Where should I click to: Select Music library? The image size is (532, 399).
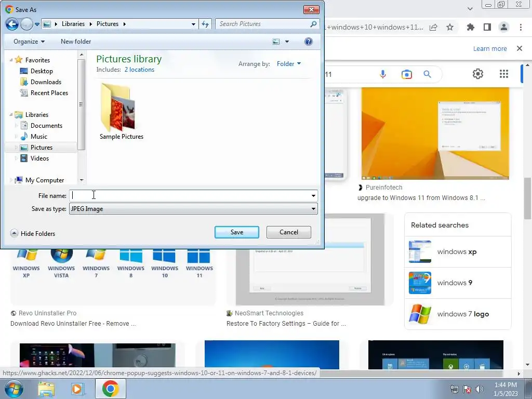(38, 137)
